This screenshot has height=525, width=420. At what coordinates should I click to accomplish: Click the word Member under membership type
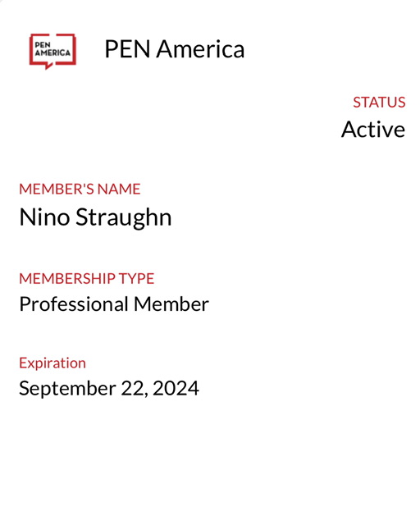(x=171, y=304)
